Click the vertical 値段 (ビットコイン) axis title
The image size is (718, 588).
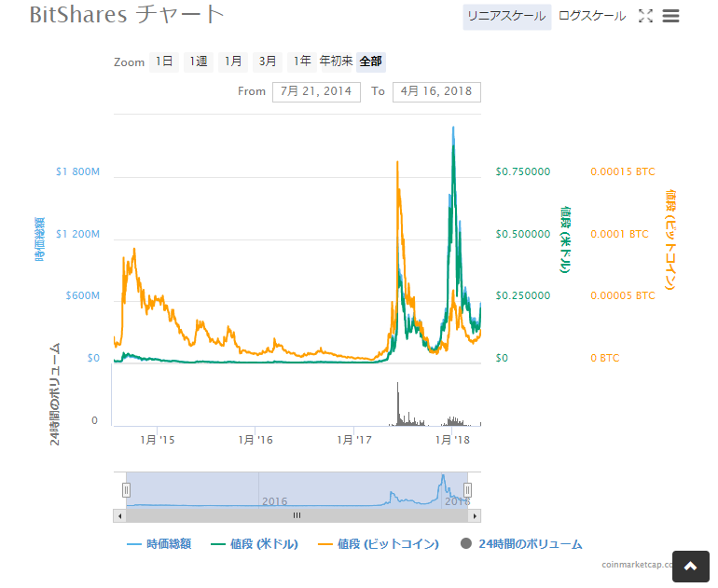pyautogui.click(x=670, y=239)
